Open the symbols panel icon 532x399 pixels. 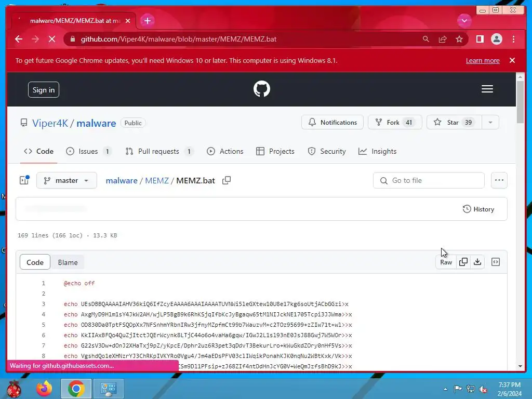point(495,262)
